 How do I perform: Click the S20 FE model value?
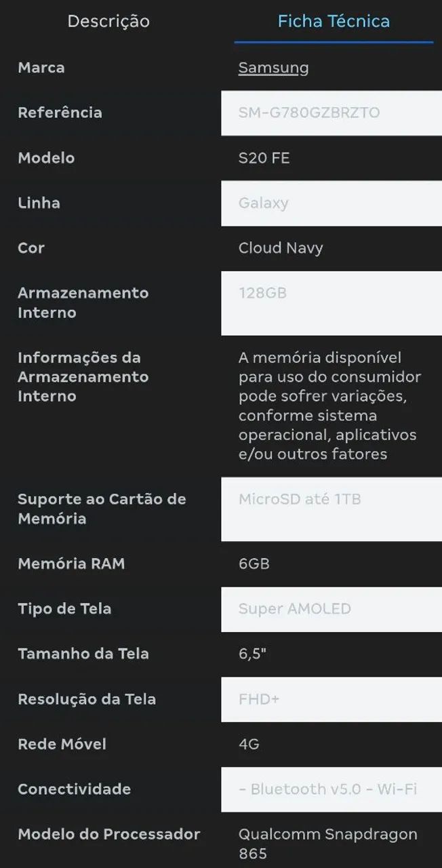click(x=264, y=158)
